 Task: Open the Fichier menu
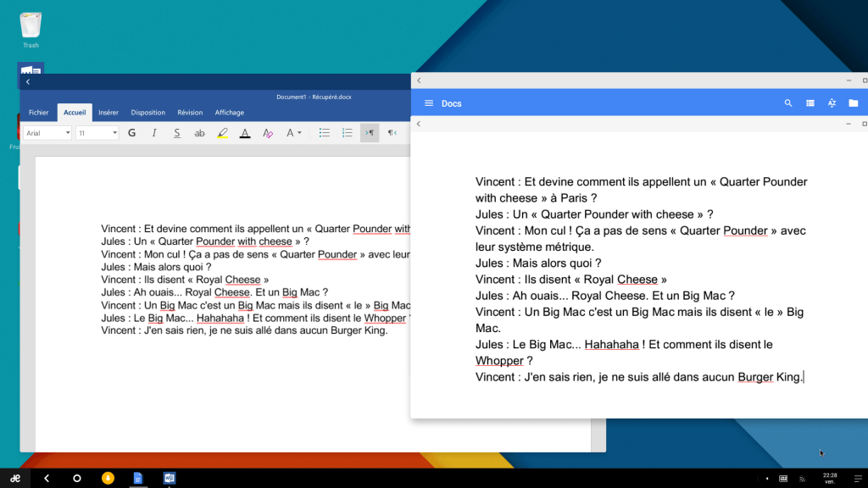pos(39,113)
